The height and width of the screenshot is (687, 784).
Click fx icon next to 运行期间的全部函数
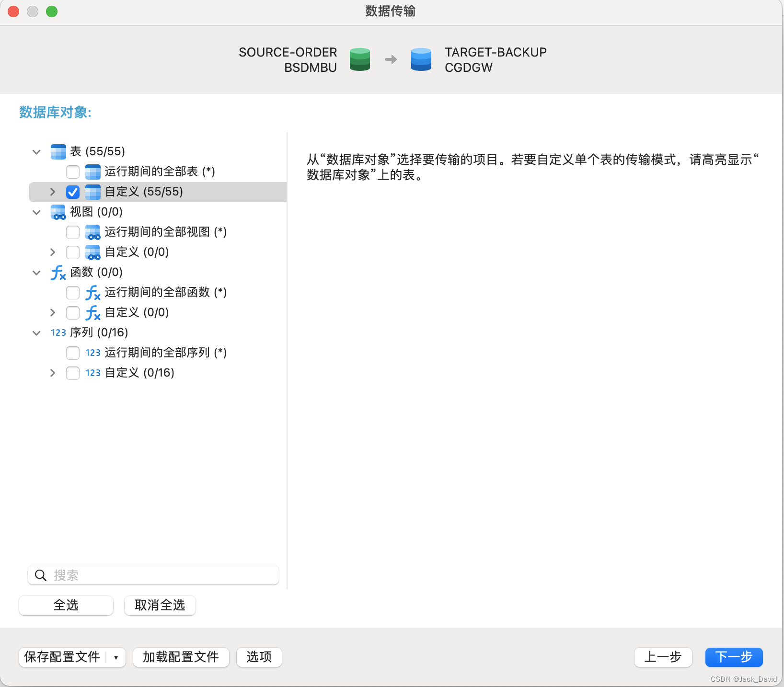[x=93, y=293]
